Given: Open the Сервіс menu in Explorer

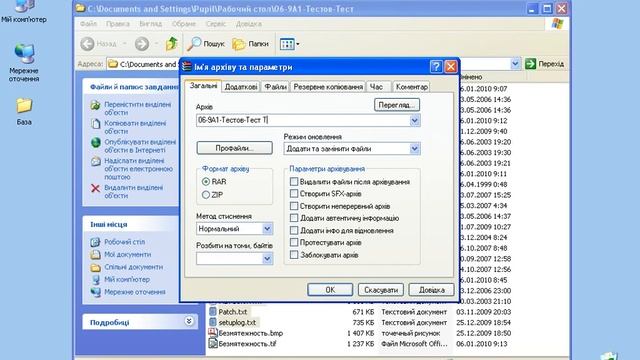Looking at the screenshot, I should click(x=216, y=24).
